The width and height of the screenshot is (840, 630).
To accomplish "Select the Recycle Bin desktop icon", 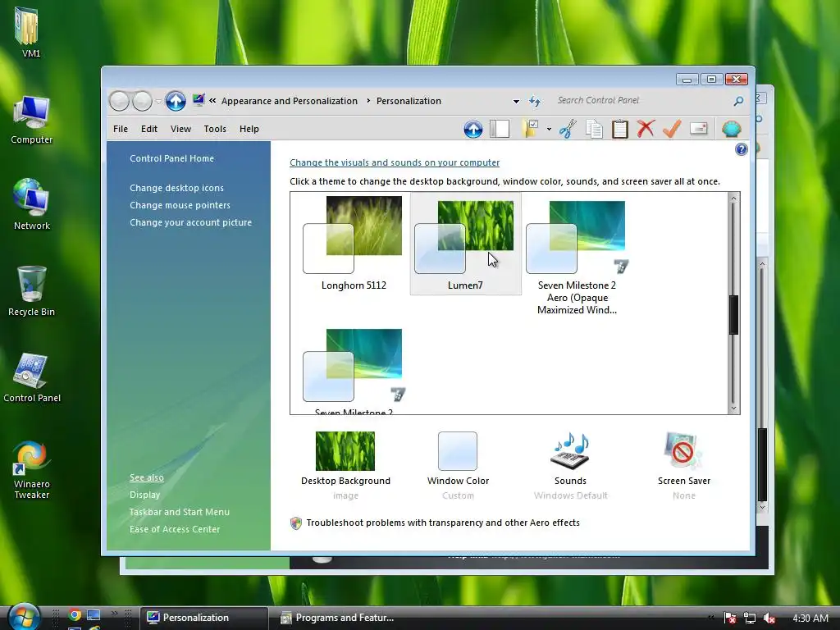I will 31,291.
